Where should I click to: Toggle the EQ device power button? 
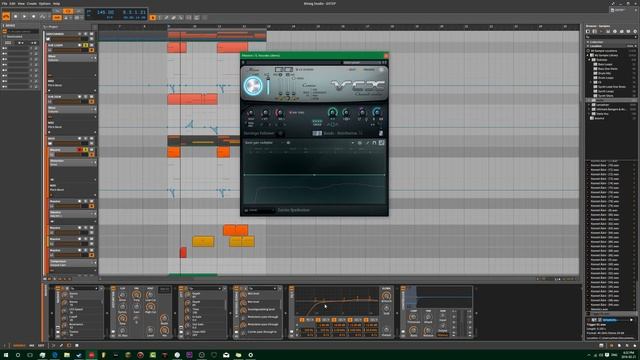point(291,289)
